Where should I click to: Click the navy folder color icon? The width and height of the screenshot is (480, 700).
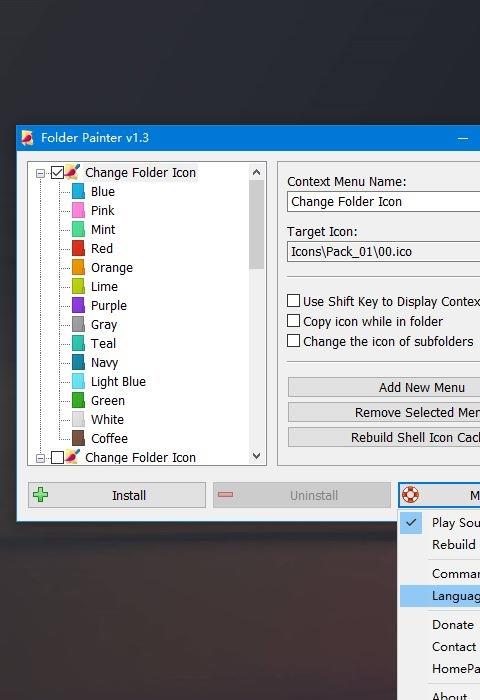(78, 362)
